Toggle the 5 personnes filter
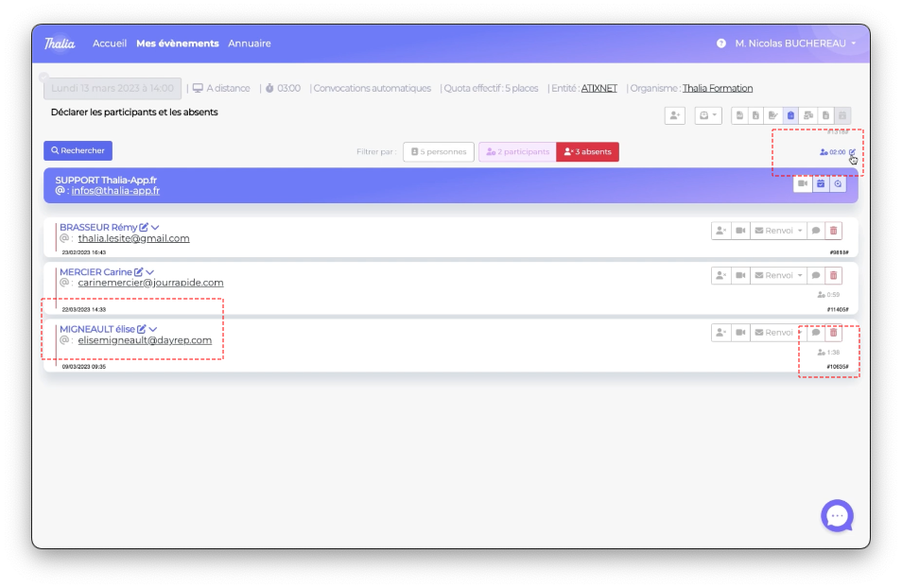This screenshot has width=902, height=588. click(438, 152)
